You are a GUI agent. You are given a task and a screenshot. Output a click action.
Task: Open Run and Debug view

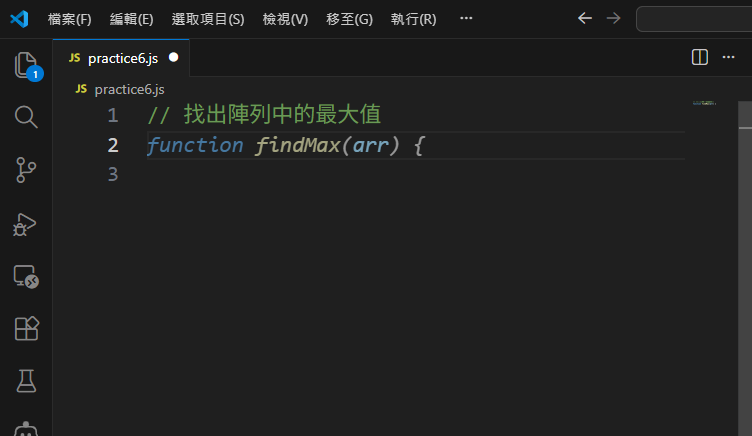click(26, 224)
